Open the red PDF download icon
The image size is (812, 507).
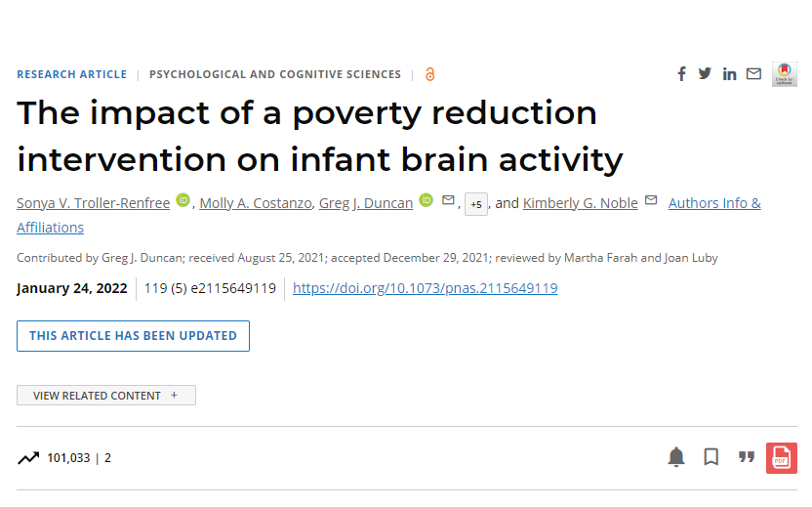(781, 458)
